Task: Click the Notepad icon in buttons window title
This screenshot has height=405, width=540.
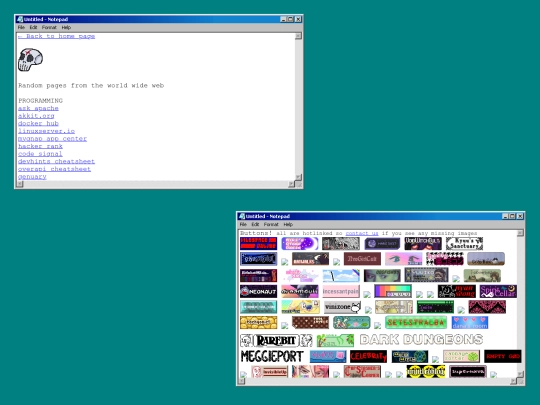Action: click(242, 216)
